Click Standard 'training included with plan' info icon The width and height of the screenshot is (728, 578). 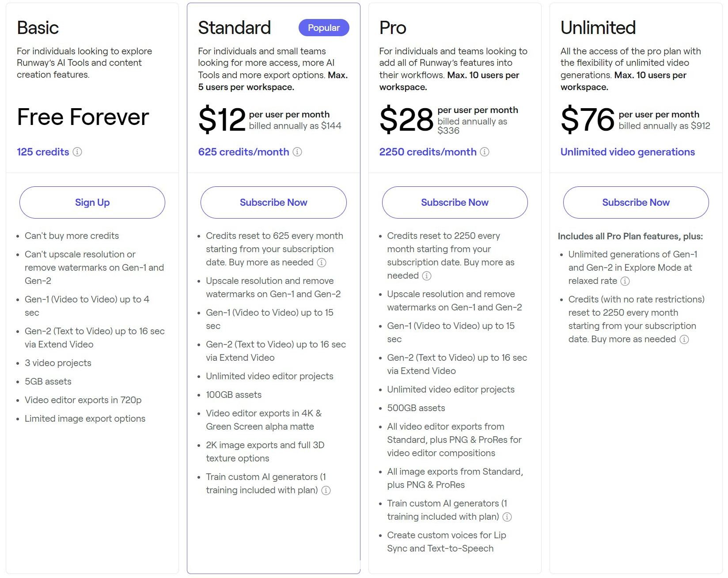(x=326, y=491)
